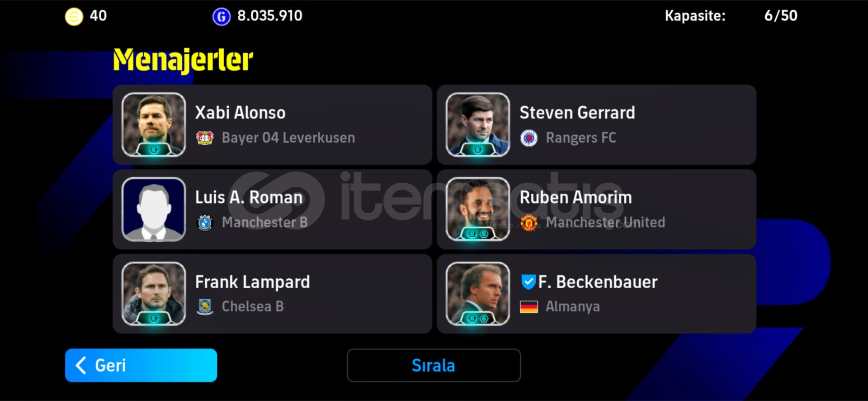868x401 pixels.
Task: Open Ruben Amorim's portrait thumbnail
Action: pos(478,209)
